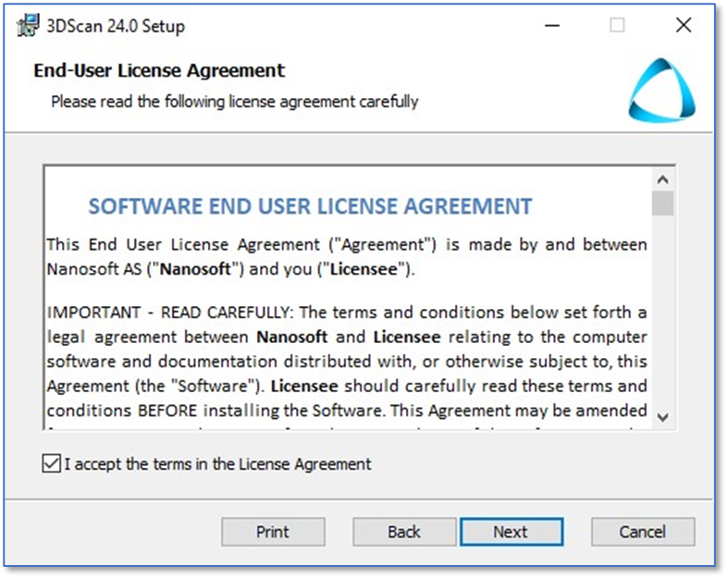The height and width of the screenshot is (578, 728).
Task: Click the disabled maximize button
Action: tap(617, 25)
